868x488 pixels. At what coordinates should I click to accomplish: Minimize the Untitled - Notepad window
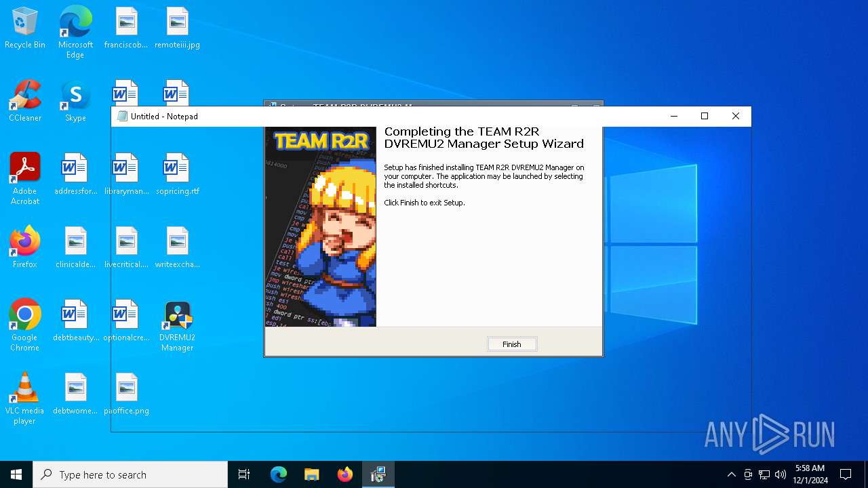(673, 116)
